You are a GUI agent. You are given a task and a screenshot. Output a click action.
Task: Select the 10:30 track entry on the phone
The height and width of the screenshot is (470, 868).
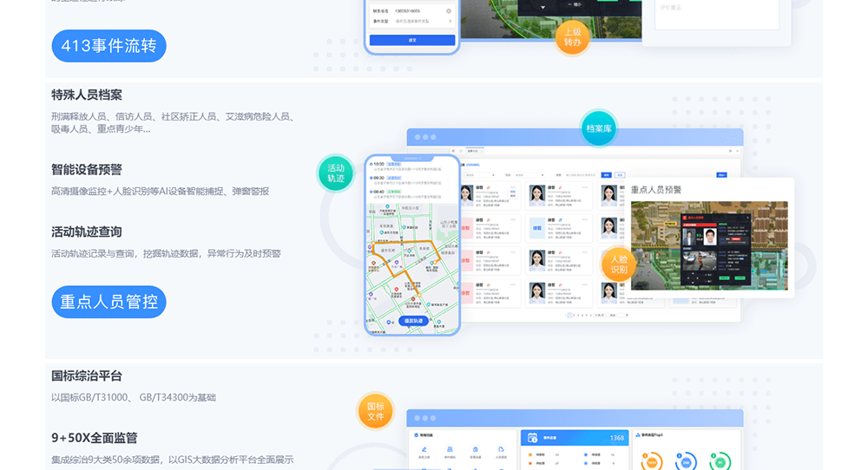(x=406, y=167)
